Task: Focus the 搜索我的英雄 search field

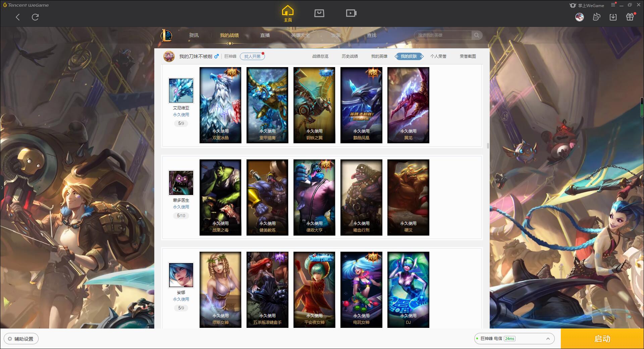Action: pos(443,35)
